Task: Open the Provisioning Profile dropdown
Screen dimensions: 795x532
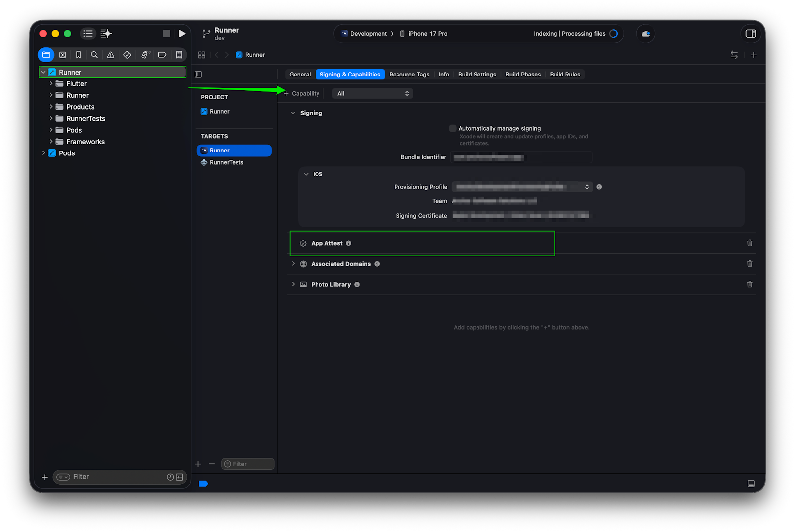Action: 522,187
